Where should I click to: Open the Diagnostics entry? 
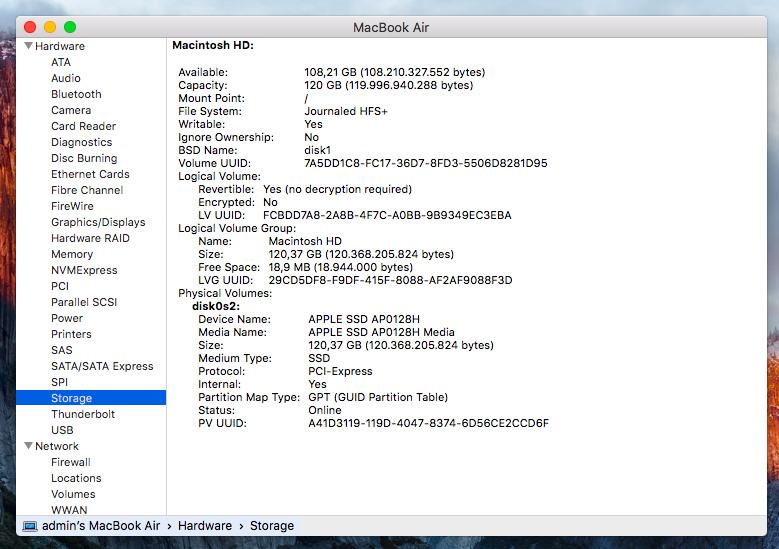81,142
